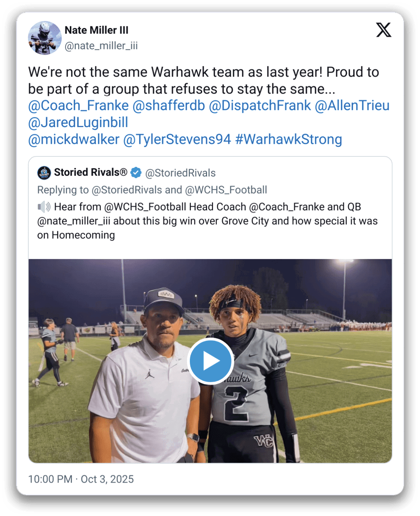
Task: Open the @Coach_Franke mention in main tweet
Action: point(79,106)
